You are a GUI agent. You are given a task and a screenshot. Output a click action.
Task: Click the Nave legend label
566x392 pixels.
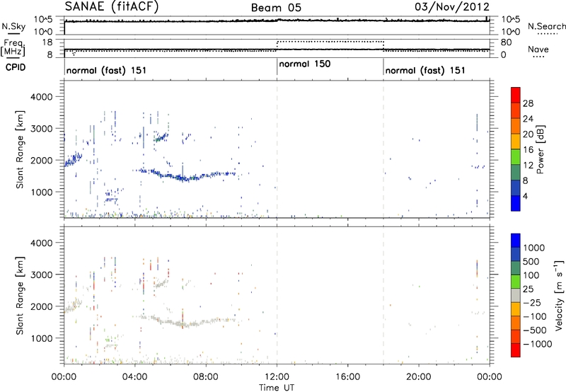coord(538,49)
